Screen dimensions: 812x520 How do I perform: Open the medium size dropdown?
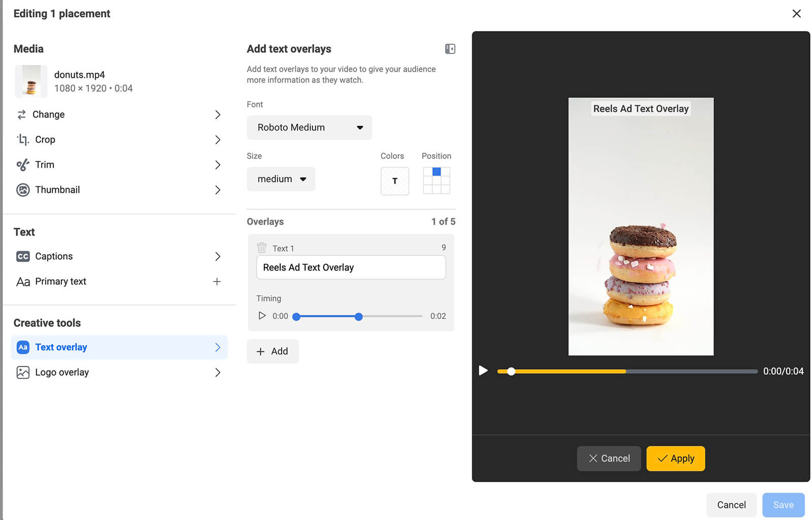point(281,179)
